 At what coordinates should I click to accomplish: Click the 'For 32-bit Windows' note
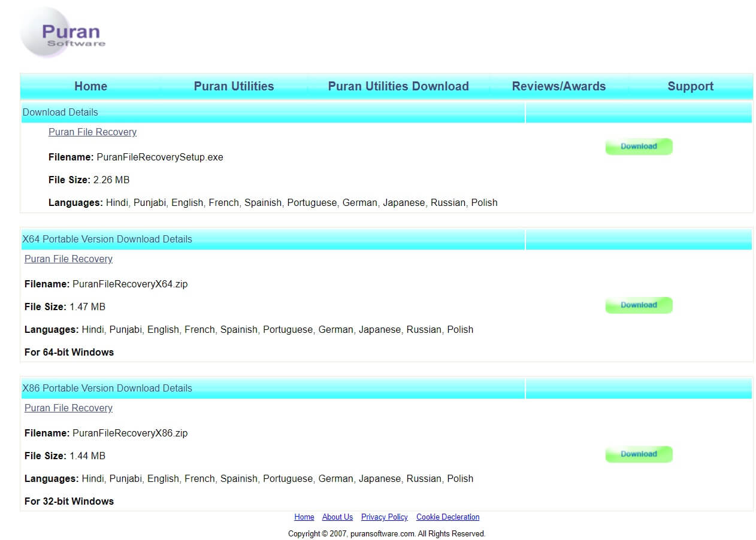(x=69, y=501)
